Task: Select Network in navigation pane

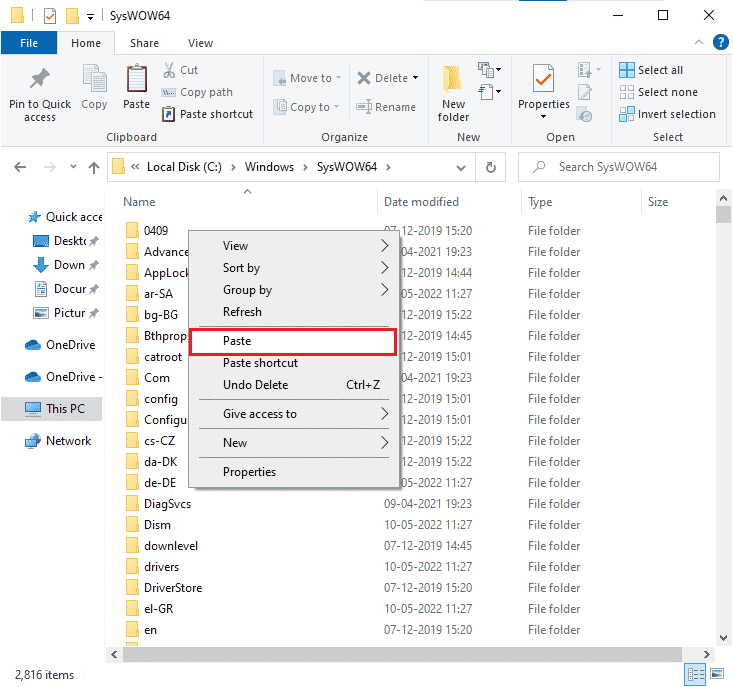Action: [x=58, y=441]
